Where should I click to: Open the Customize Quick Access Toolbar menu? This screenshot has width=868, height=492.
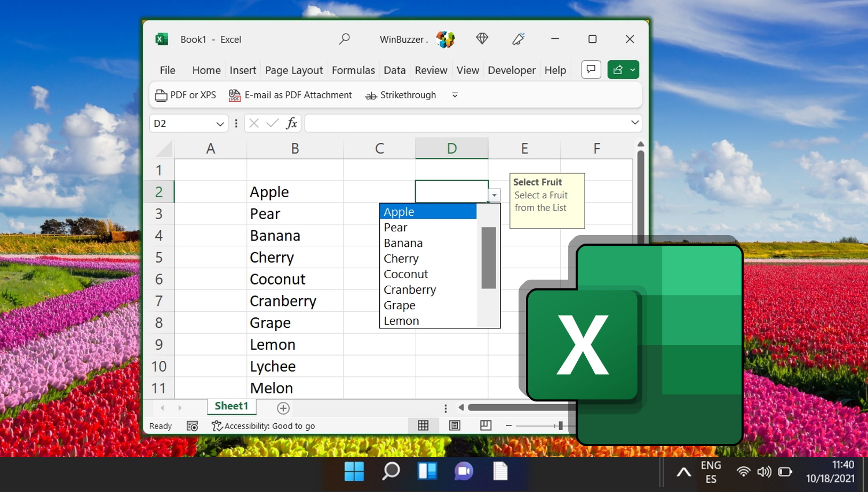455,95
